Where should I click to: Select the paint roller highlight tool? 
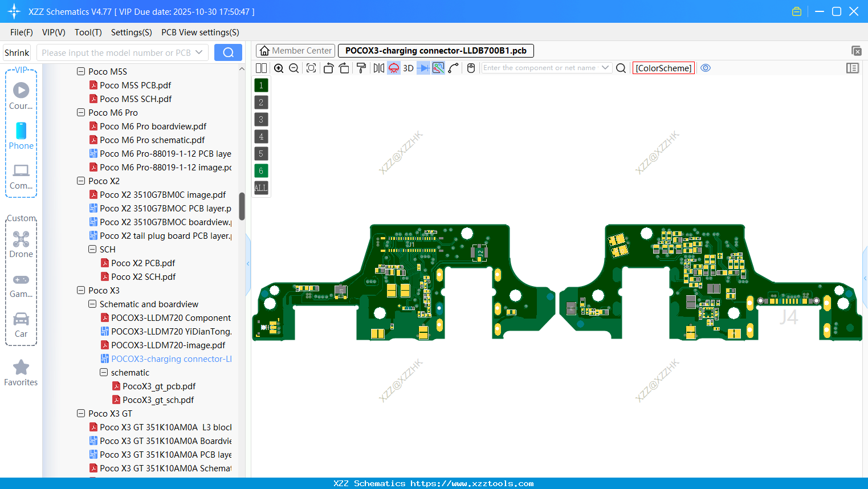click(361, 68)
